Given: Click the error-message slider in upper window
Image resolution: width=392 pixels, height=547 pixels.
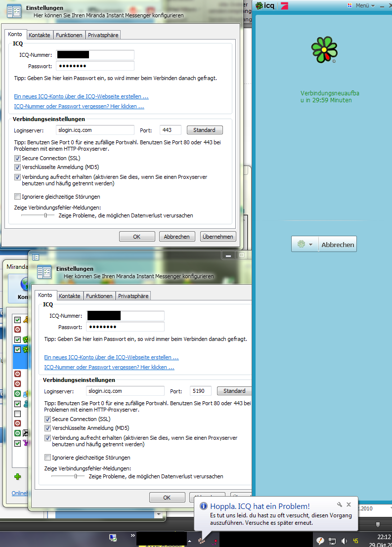Looking at the screenshot, I should 38,215.
